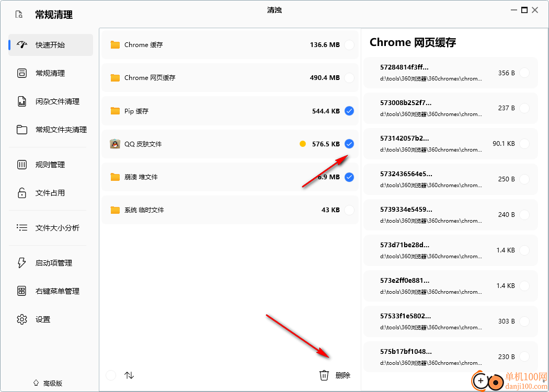The width and height of the screenshot is (549, 392).
Task: Uncheck the QQ 皮肤文件 checkbox
Action: click(349, 144)
